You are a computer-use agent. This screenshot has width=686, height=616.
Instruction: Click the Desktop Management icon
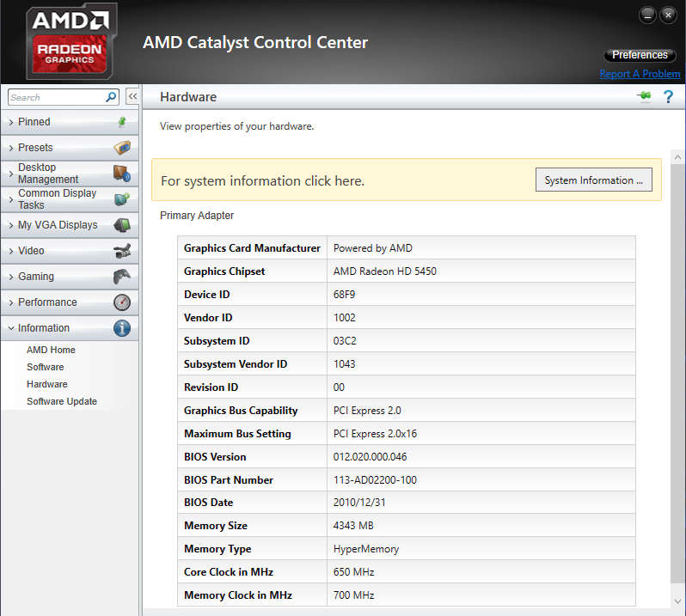coord(121,174)
